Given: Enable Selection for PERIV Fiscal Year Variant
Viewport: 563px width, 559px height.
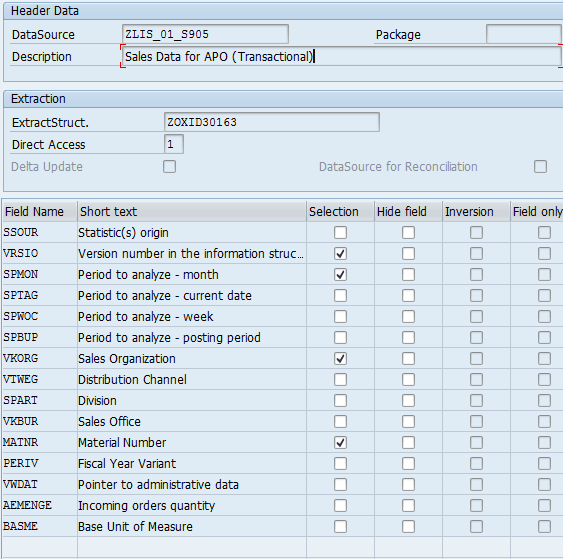Looking at the screenshot, I should [340, 463].
